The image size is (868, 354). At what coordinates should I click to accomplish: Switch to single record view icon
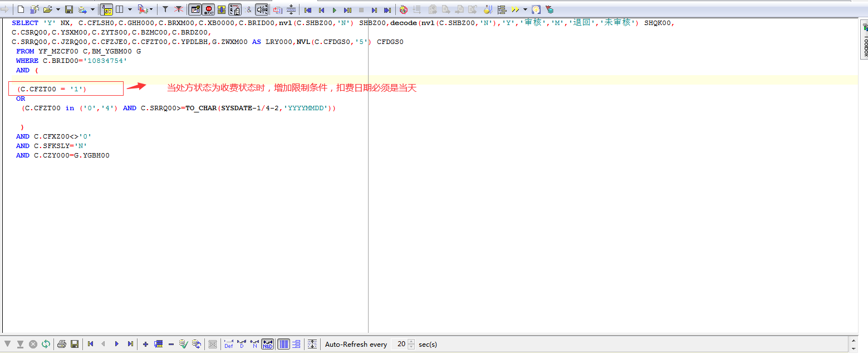pos(297,344)
